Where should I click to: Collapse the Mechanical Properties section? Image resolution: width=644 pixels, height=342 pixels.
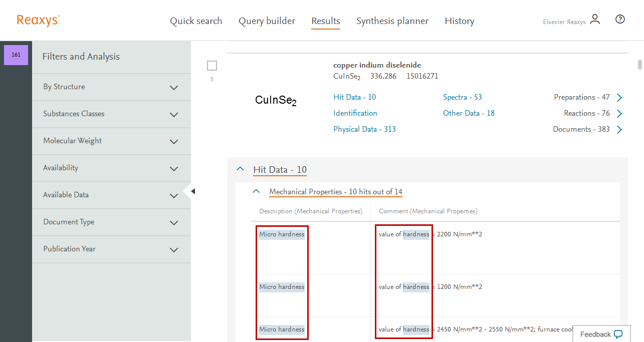click(x=256, y=192)
